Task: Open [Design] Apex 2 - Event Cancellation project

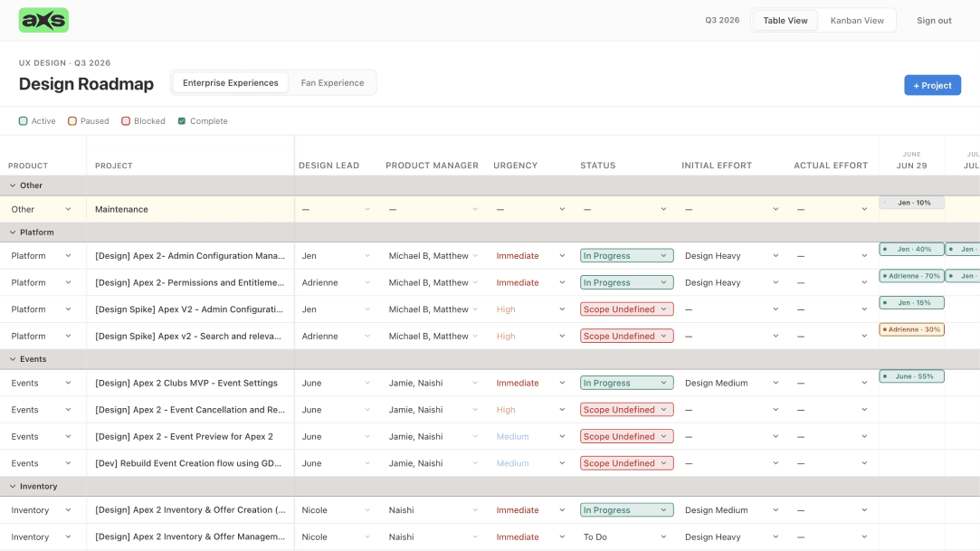Action: pyautogui.click(x=190, y=410)
